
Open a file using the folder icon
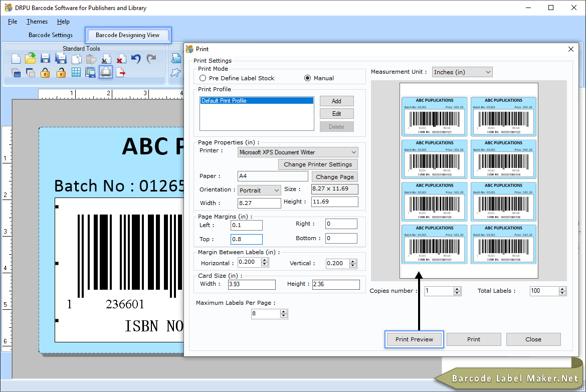pos(30,58)
